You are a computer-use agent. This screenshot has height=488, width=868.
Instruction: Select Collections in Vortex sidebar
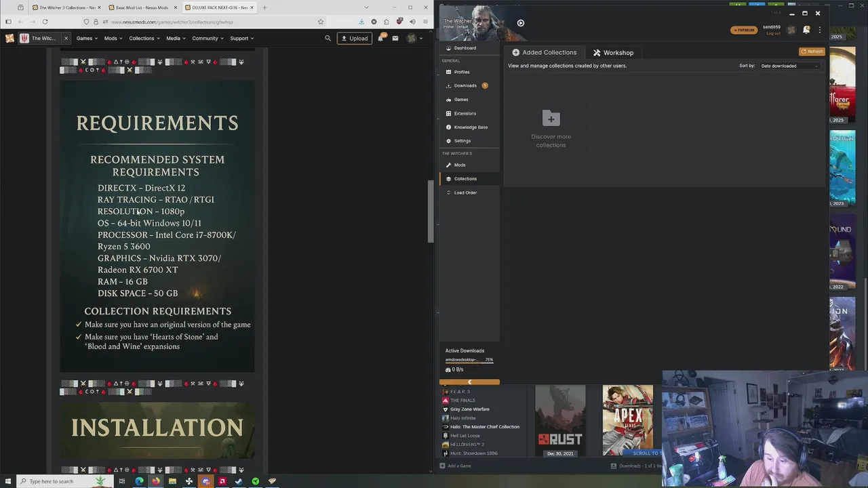469,179
